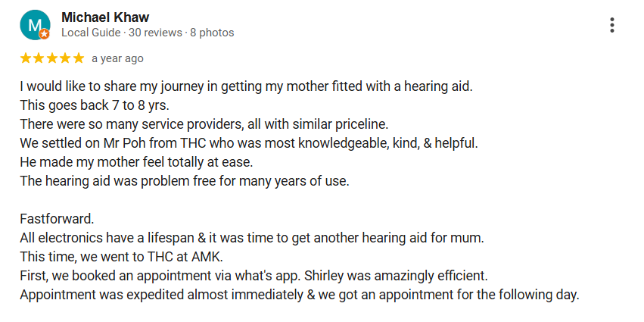Click the sentence mentioning Mr Poh from THC

click(x=249, y=143)
